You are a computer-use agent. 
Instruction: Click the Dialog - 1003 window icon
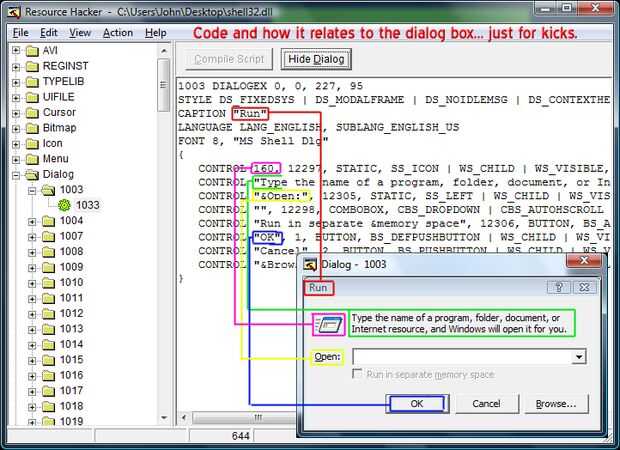click(310, 265)
